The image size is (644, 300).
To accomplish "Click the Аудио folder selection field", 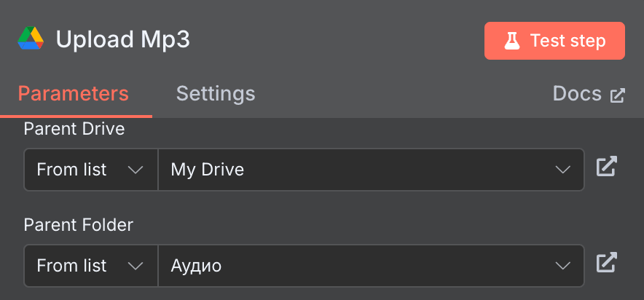I will [x=357, y=266].
